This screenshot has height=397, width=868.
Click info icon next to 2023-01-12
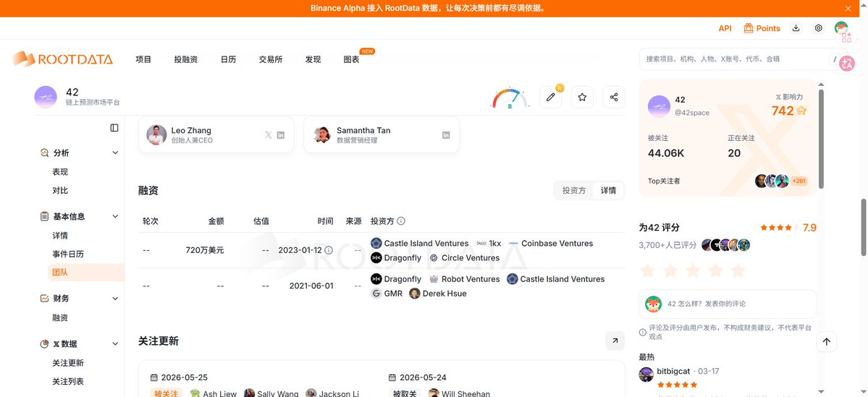(328, 250)
